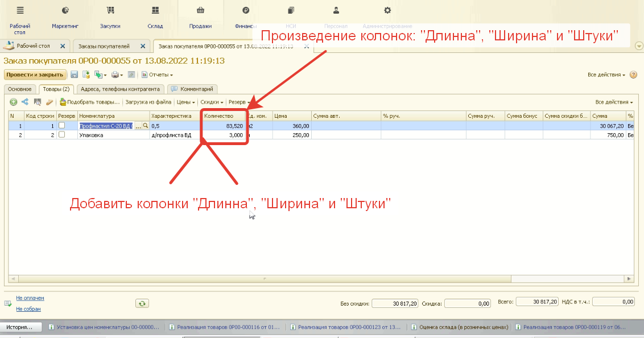
Task: Click the Провести и закрыть button
Action: pos(34,75)
